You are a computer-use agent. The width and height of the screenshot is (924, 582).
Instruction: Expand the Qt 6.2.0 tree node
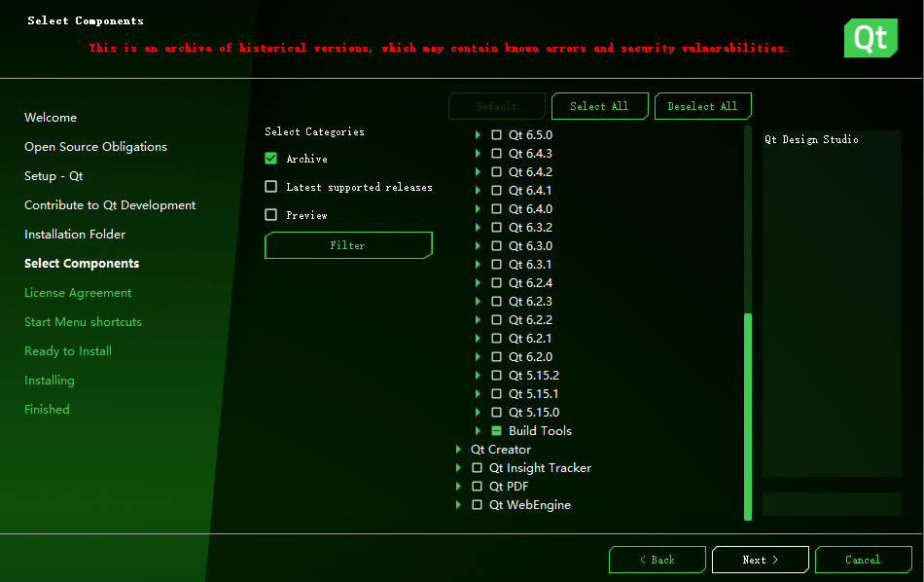[478, 357]
